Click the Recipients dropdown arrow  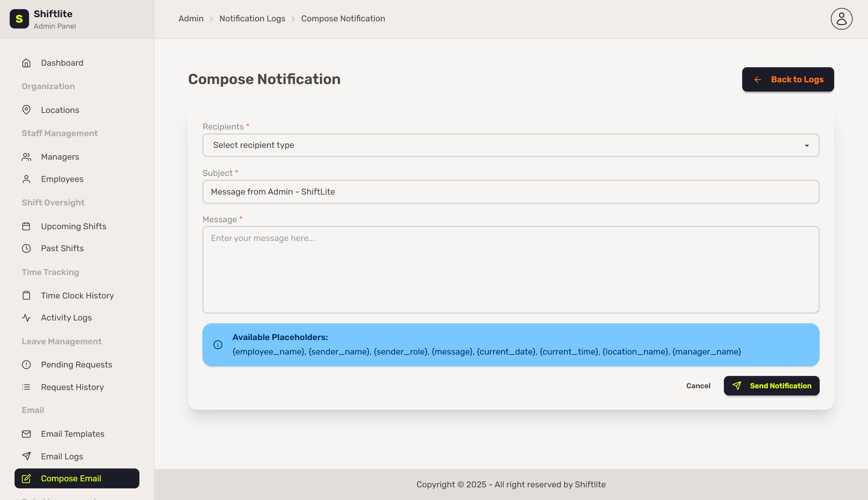[x=807, y=145]
